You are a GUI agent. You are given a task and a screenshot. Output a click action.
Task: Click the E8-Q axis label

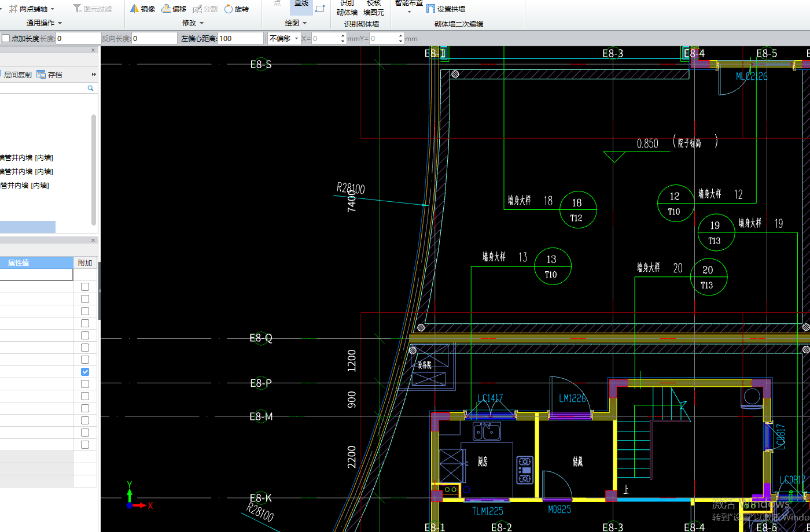pyautogui.click(x=261, y=338)
